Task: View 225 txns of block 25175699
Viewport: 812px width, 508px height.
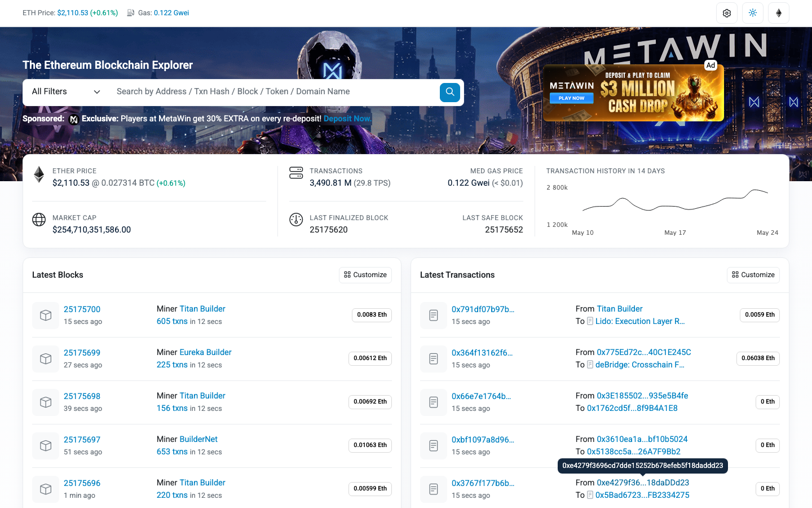Action: 172,365
